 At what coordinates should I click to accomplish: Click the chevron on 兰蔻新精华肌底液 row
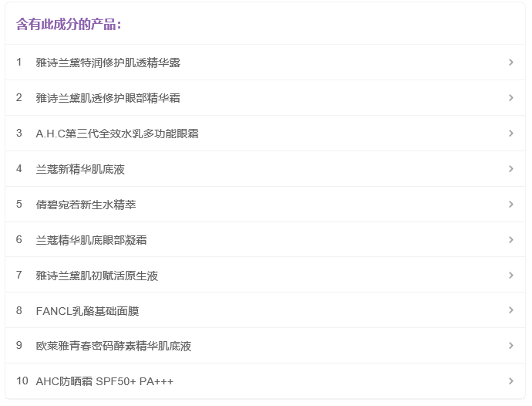point(510,169)
